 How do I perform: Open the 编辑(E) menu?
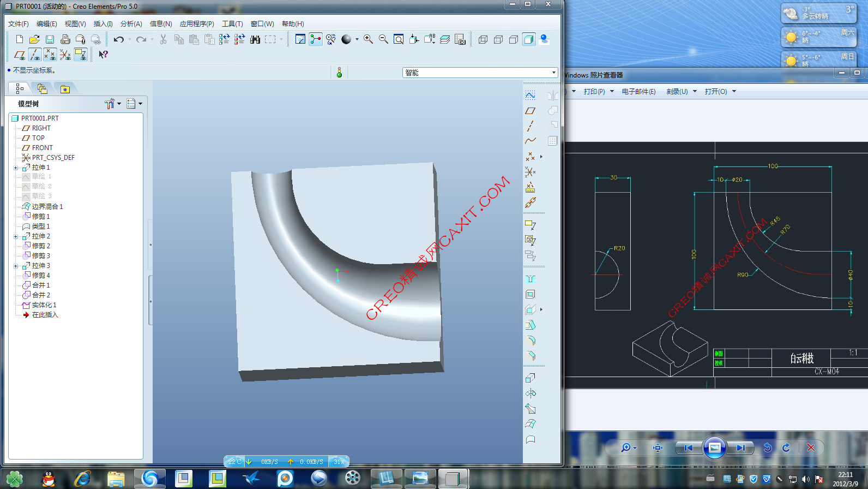pyautogui.click(x=47, y=23)
